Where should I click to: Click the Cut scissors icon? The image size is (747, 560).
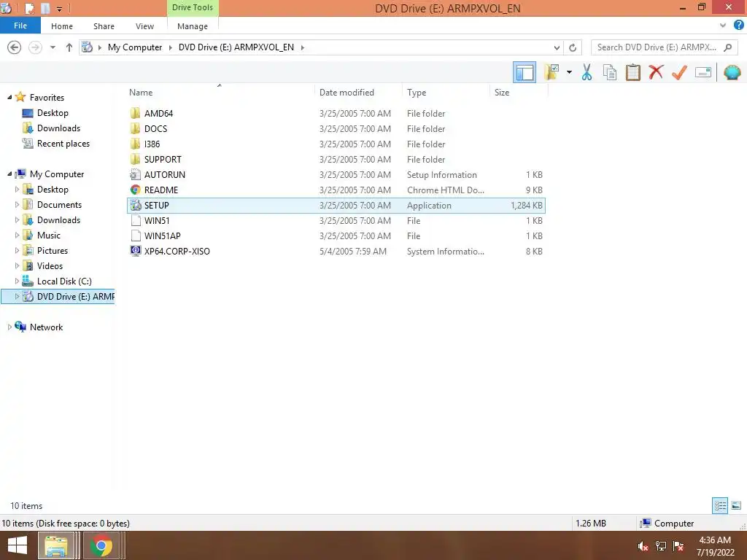coord(587,72)
